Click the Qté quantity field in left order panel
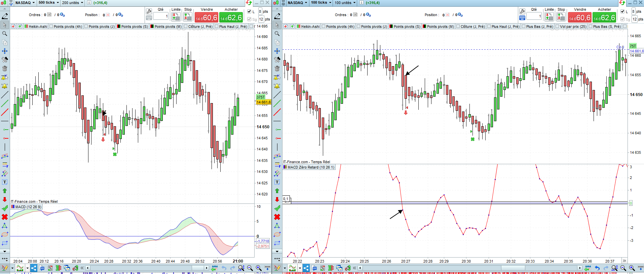 click(x=161, y=16)
